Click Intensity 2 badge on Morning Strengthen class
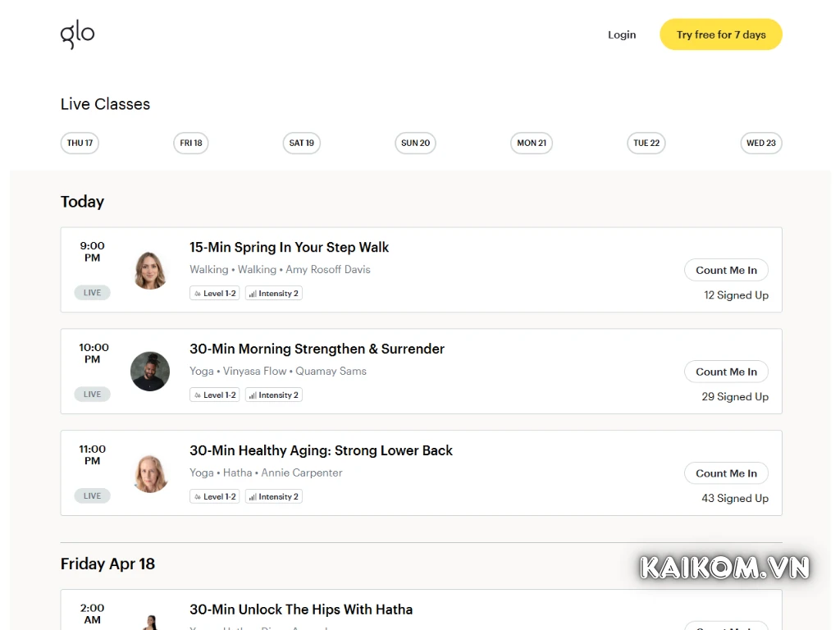This screenshot has height=630, width=840. 274,395
